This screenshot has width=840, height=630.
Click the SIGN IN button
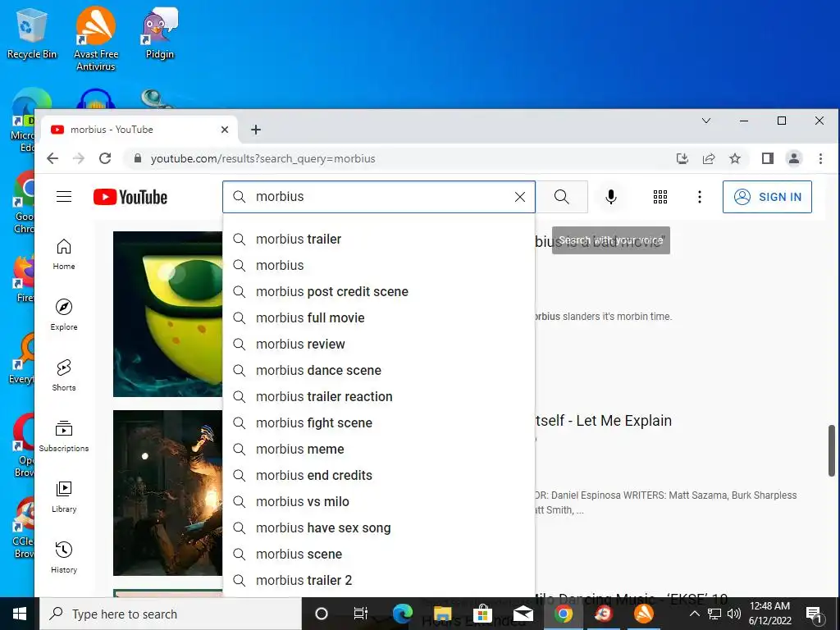click(767, 197)
